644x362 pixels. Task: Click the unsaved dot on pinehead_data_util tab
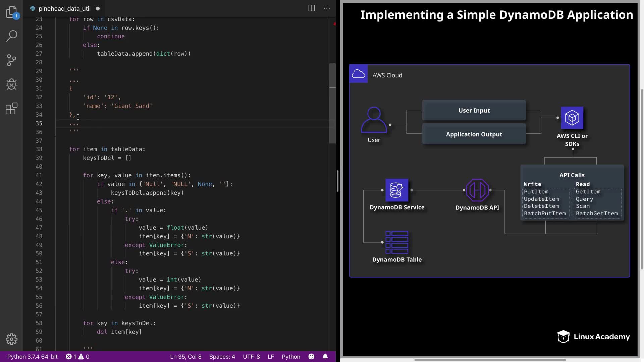click(x=98, y=9)
